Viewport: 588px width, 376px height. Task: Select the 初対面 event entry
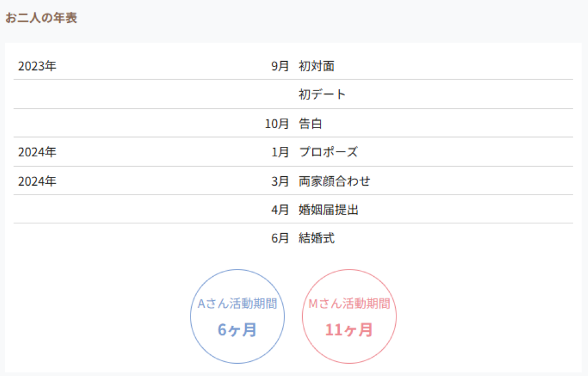point(316,66)
